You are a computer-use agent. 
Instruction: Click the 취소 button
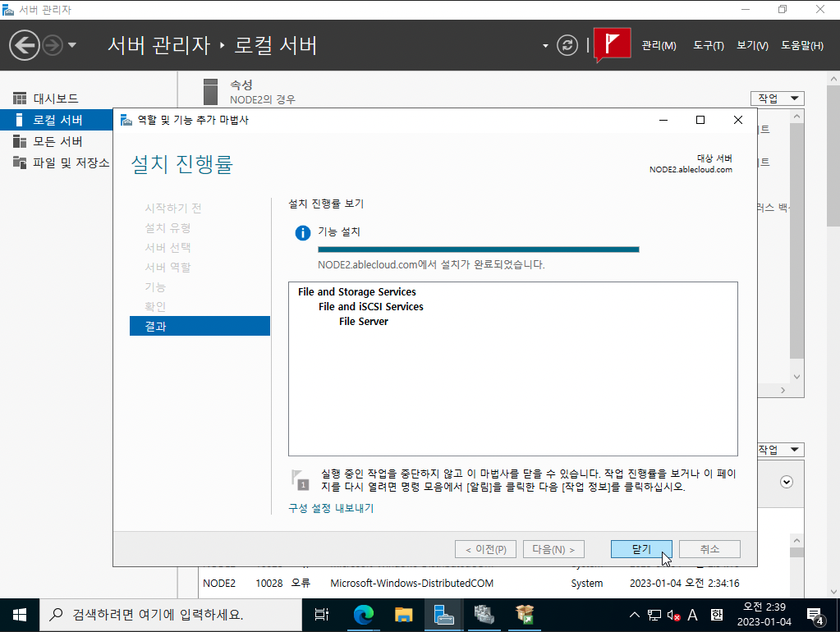point(709,549)
